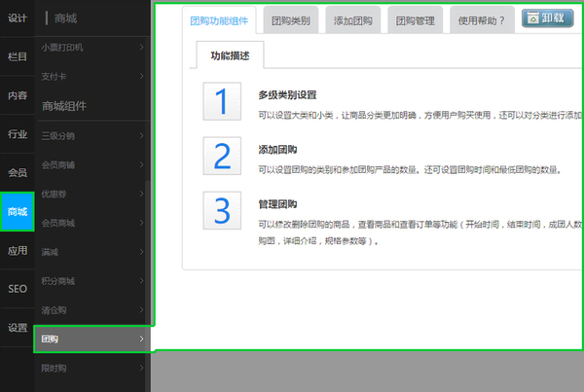Open 清仓购 submenu item
This screenshot has height=392, width=584.
[92, 310]
